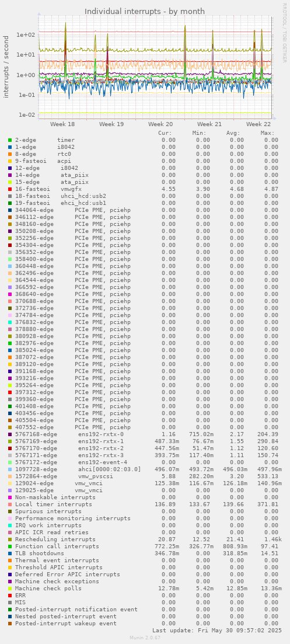This screenshot has width=290, height=644.
Task: Click the ahci[0000:02:03.0] legend entry
Action: [110, 469]
